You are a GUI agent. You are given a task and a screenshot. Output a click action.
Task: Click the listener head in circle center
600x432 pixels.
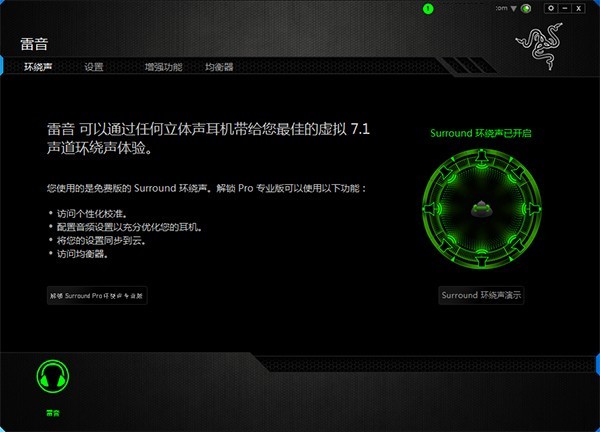click(x=481, y=209)
